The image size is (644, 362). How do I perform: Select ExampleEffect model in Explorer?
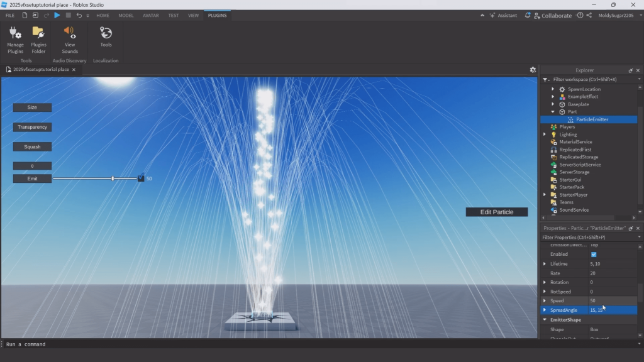coord(582,96)
